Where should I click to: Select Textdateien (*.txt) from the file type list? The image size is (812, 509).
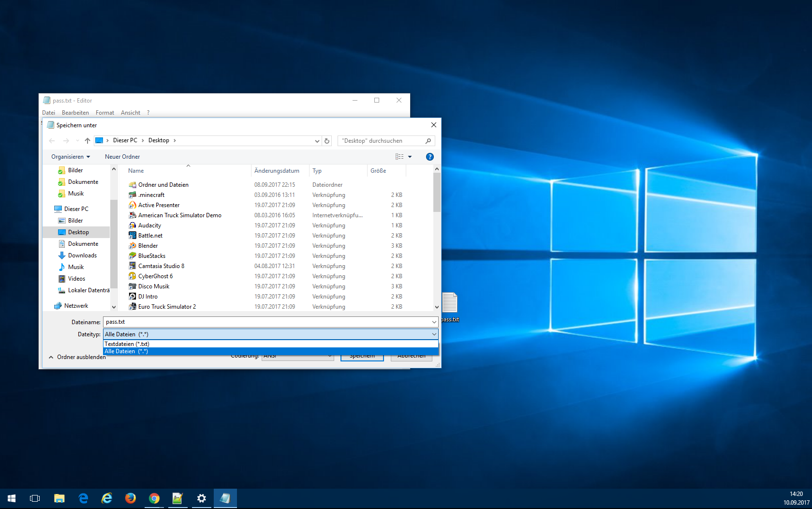271,344
